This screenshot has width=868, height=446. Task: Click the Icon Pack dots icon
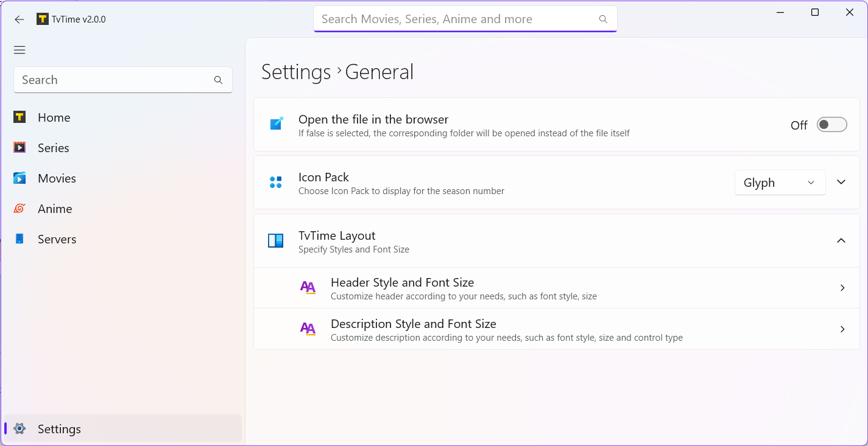(275, 182)
